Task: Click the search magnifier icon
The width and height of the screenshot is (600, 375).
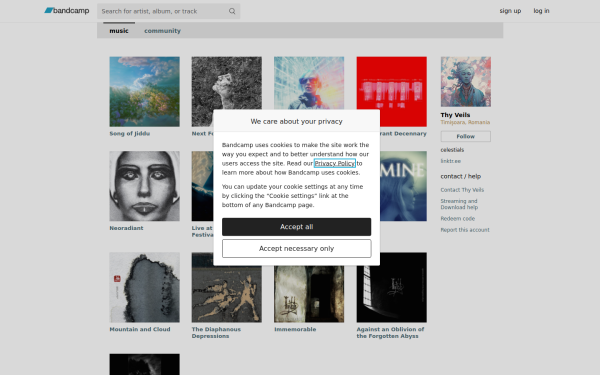Action: tap(232, 11)
